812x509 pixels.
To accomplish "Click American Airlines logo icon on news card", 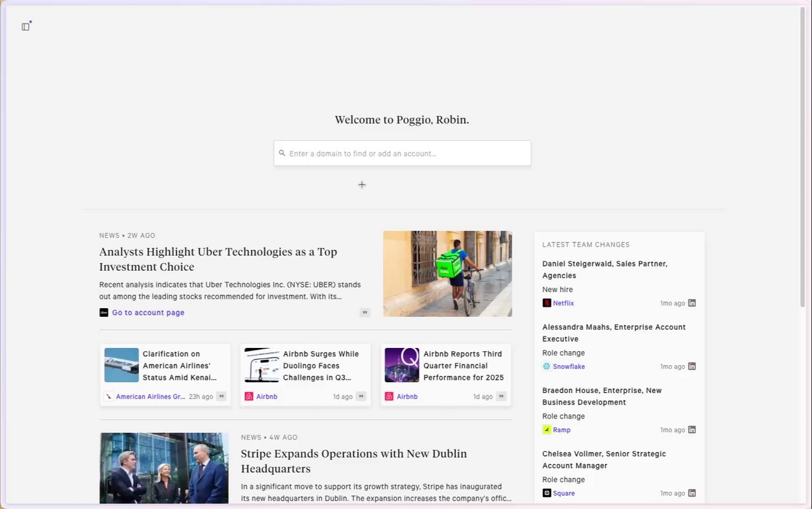I will [108, 396].
